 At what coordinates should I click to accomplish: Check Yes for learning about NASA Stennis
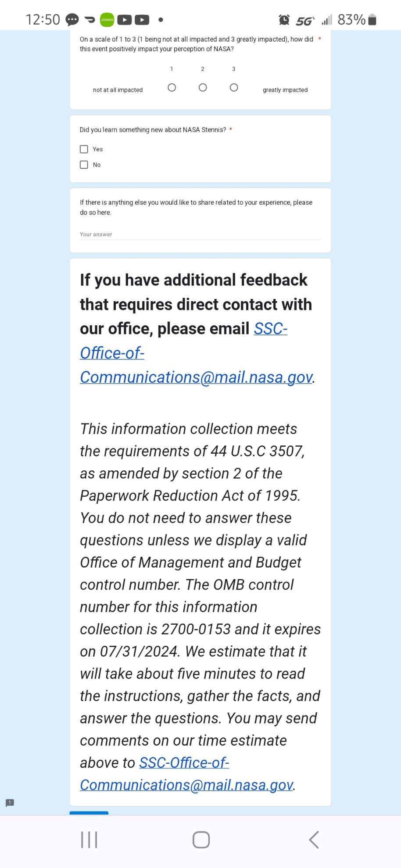pos(84,149)
